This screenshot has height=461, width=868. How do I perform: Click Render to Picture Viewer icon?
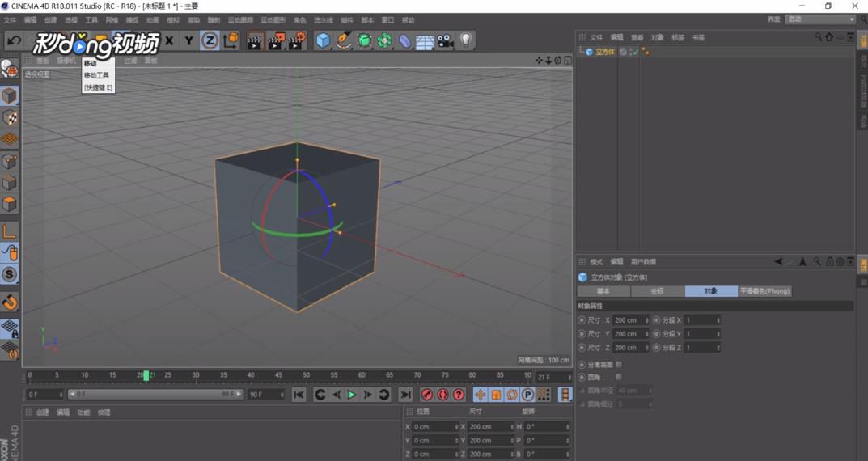[x=276, y=40]
